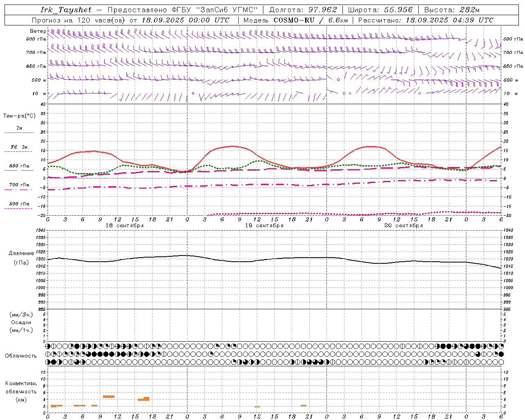Click the text Прогноз на 120 часа(ов)
This screenshot has height=420, width=525.
coord(79,20)
